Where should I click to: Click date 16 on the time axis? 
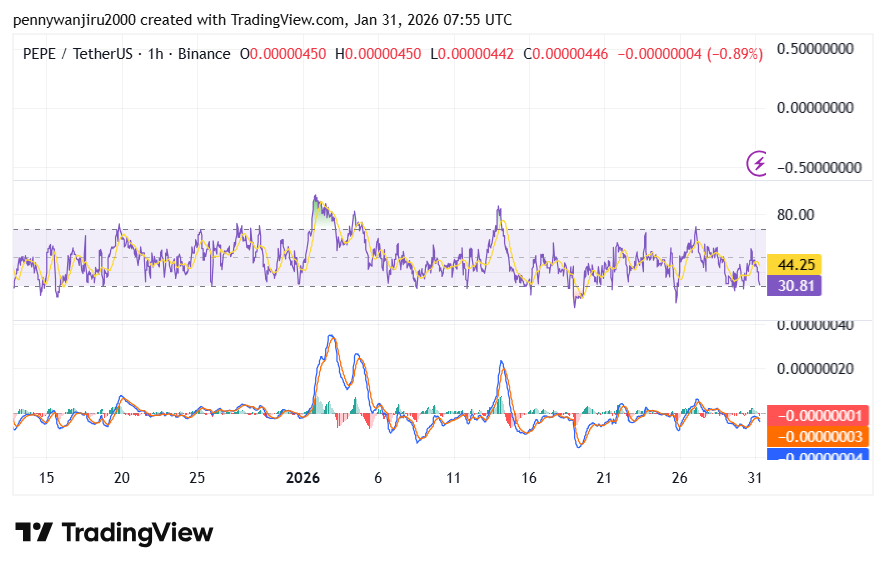click(x=528, y=478)
